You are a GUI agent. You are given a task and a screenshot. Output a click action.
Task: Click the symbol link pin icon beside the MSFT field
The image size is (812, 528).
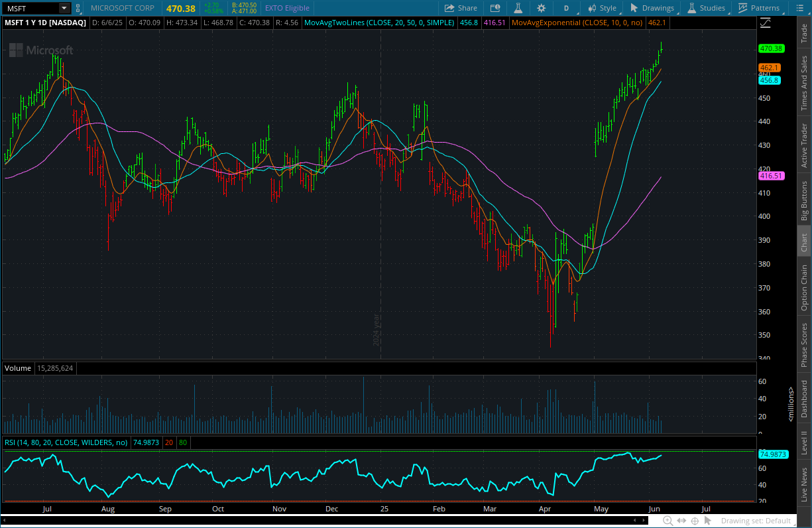(x=78, y=8)
